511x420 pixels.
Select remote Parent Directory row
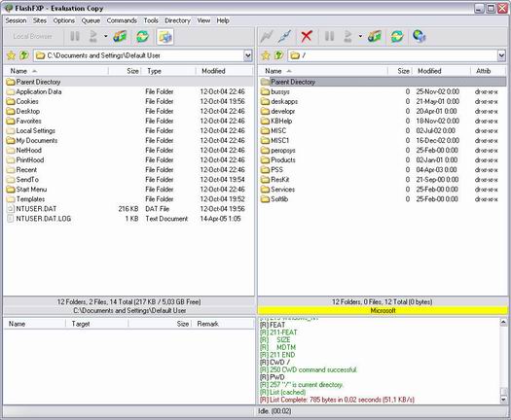tap(383, 82)
